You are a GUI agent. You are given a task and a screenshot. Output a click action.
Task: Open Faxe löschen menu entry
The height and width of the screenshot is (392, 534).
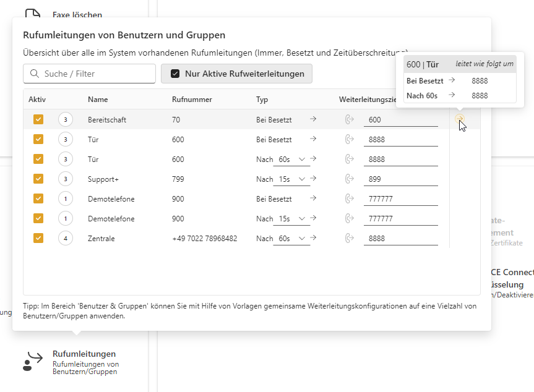[64, 14]
